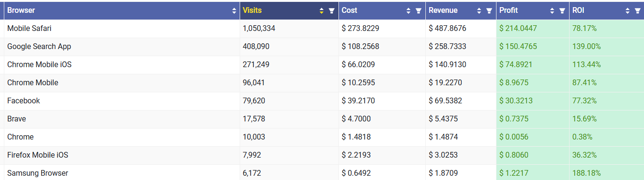Click the visits value 408,090
The height and width of the screenshot is (180, 644).
pos(256,47)
